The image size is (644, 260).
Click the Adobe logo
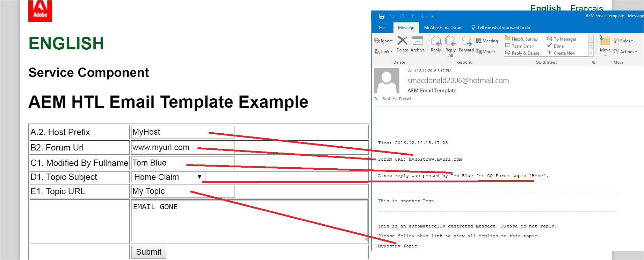(40, 11)
